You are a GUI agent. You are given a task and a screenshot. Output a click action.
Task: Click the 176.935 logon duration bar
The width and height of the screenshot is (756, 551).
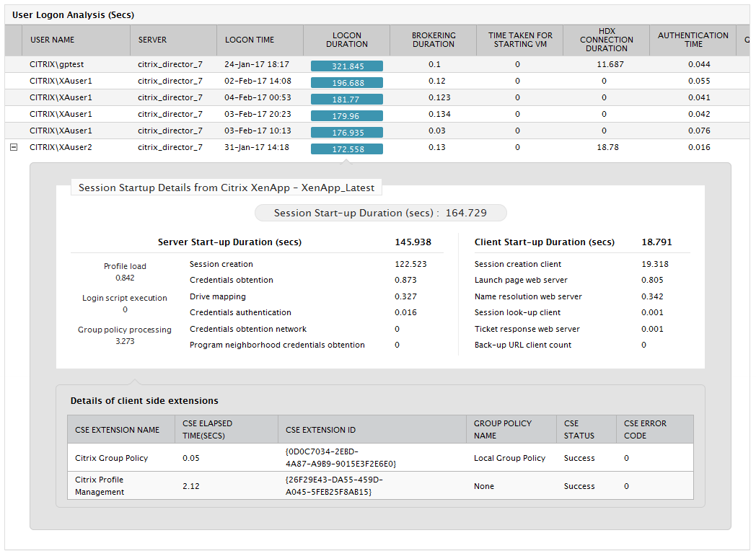click(347, 132)
